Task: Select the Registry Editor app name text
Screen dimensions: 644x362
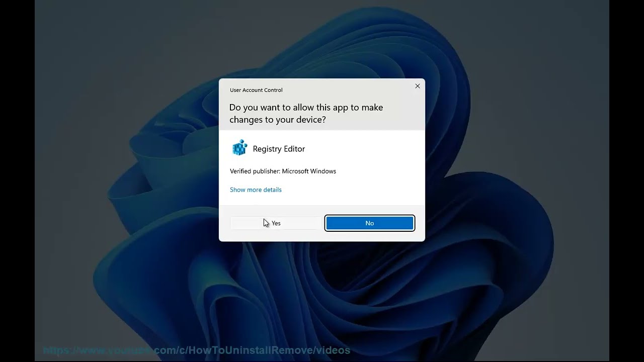Action: 279,149
